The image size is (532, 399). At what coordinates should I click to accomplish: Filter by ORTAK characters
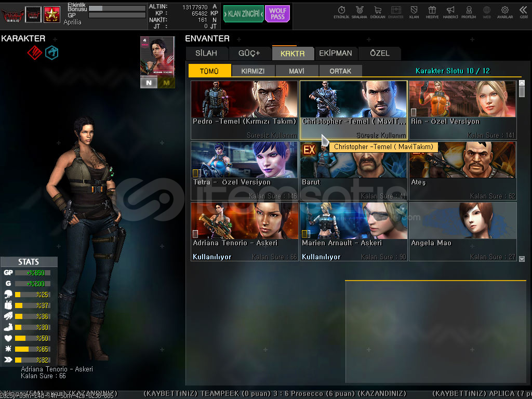[340, 71]
